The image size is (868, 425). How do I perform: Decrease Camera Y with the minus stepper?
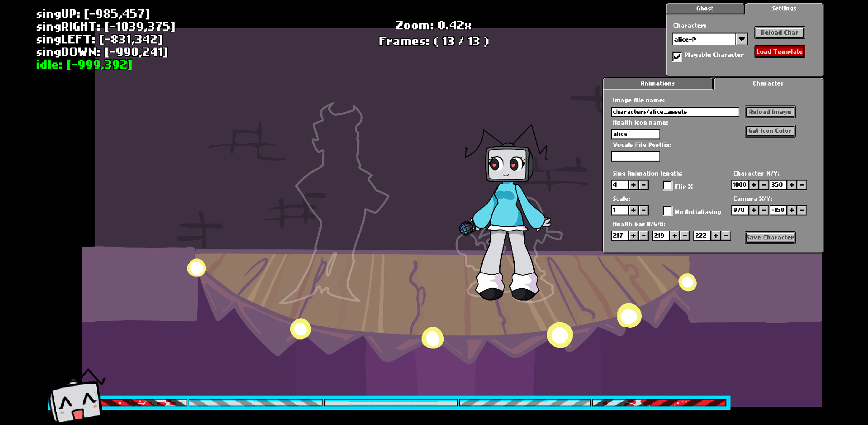click(801, 210)
